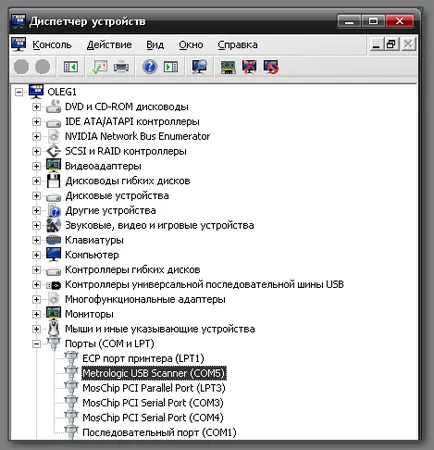This screenshot has width=434, height=450.
Task: Click the MMC console menu bar icon
Action: point(18,44)
